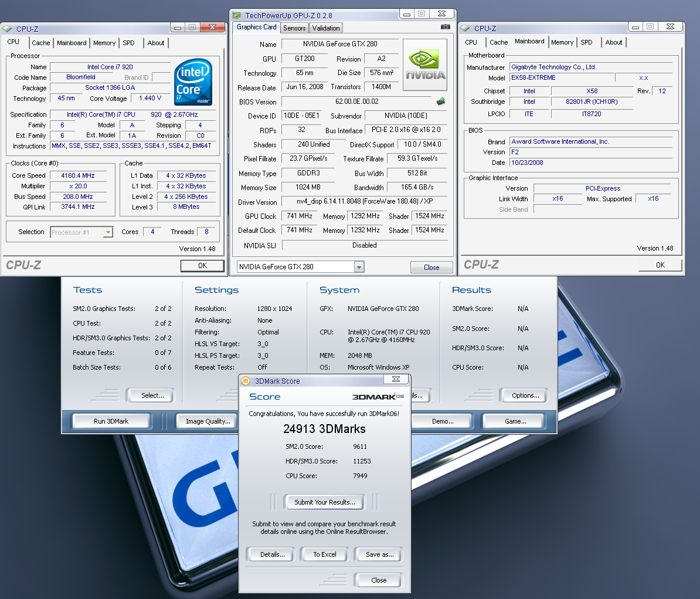The image size is (700, 599).
Task: Click the CPU Score '7949' value
Action: tap(360, 476)
